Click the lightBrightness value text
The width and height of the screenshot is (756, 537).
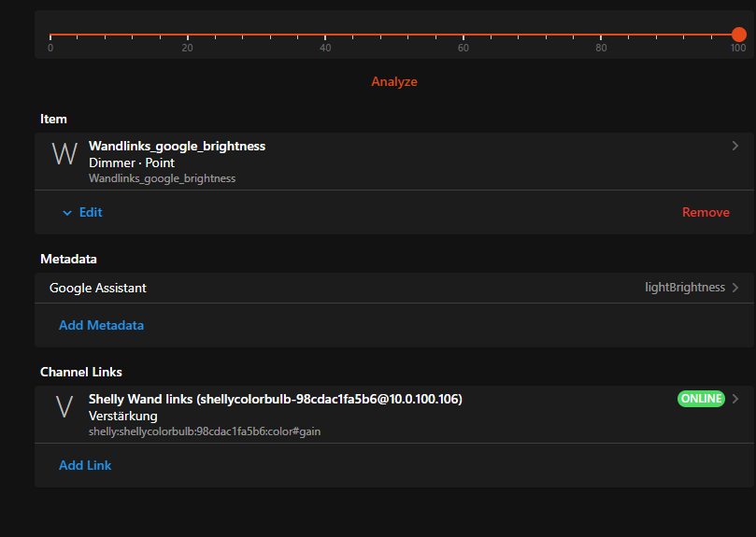685,288
